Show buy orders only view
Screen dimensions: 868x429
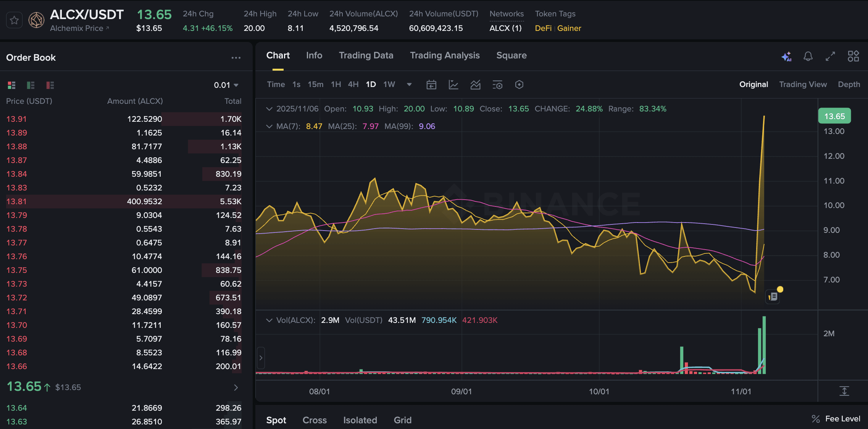[31, 85]
